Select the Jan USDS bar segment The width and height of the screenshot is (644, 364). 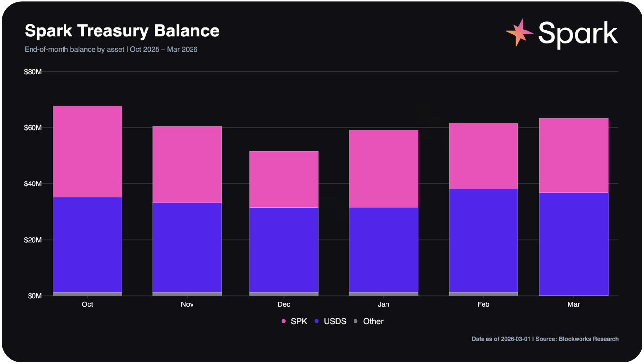384,250
